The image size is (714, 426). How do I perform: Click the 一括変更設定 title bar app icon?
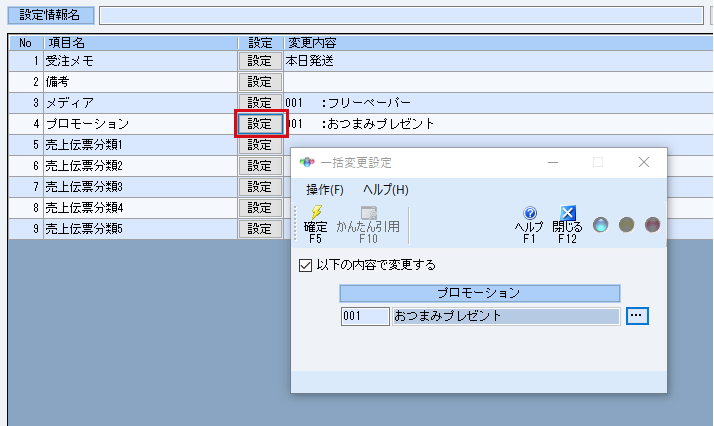click(x=307, y=162)
